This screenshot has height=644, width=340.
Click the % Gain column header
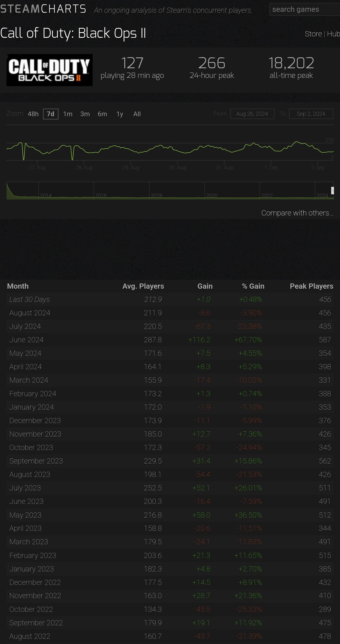[x=253, y=286]
